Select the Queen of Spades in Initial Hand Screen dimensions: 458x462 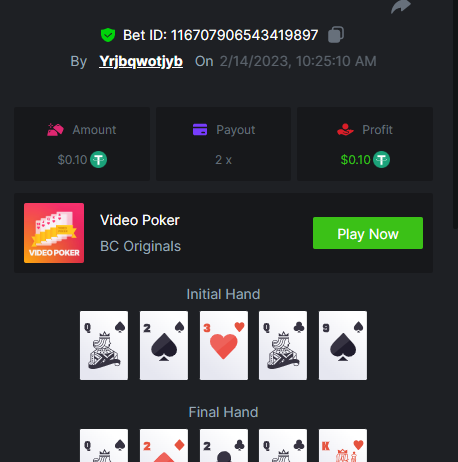pos(104,345)
